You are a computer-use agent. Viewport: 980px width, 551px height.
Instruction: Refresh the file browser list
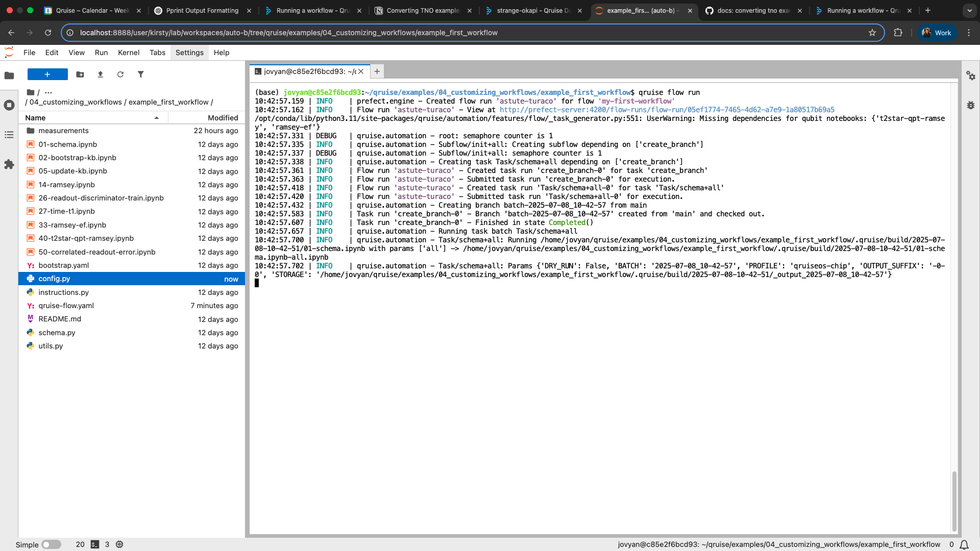tap(120, 74)
